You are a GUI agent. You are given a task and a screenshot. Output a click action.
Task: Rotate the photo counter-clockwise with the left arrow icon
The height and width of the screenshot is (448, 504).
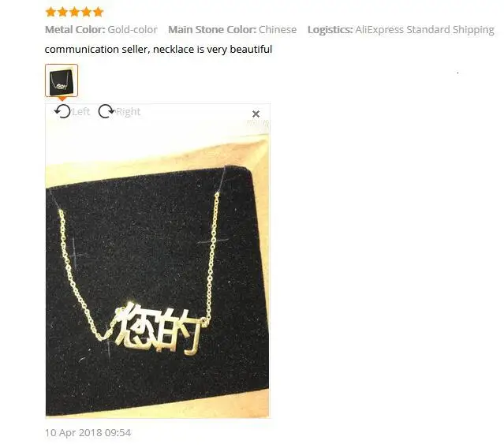click(62, 111)
